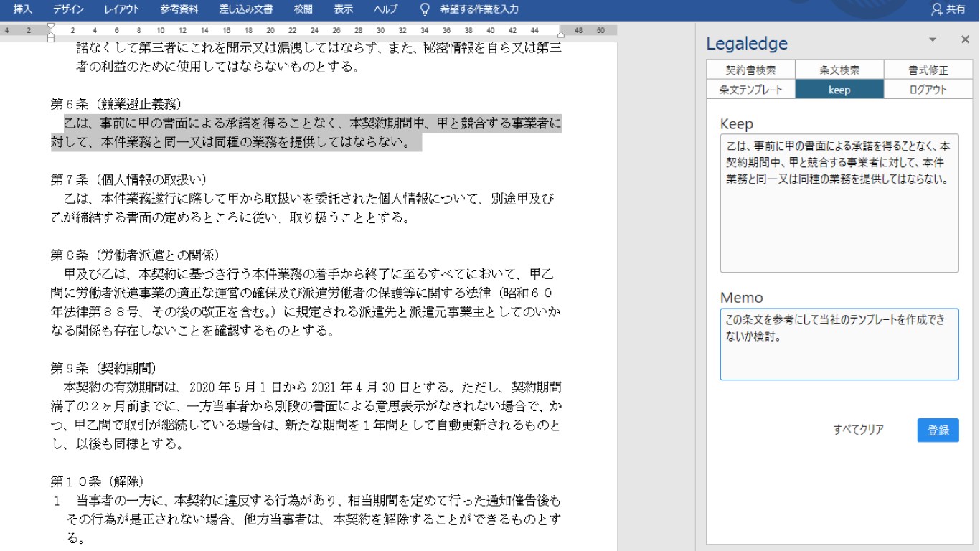Click the すべてクリア link
The image size is (980, 551).
pos(858,430)
